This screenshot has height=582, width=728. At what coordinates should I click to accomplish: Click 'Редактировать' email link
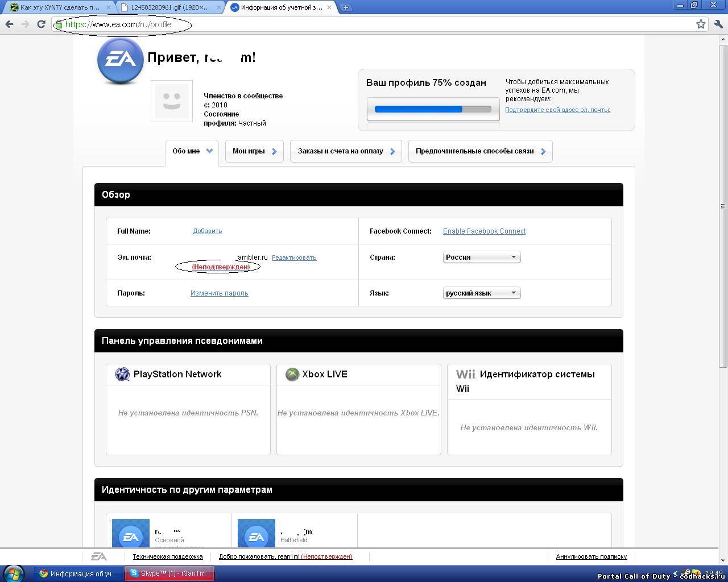click(x=294, y=257)
